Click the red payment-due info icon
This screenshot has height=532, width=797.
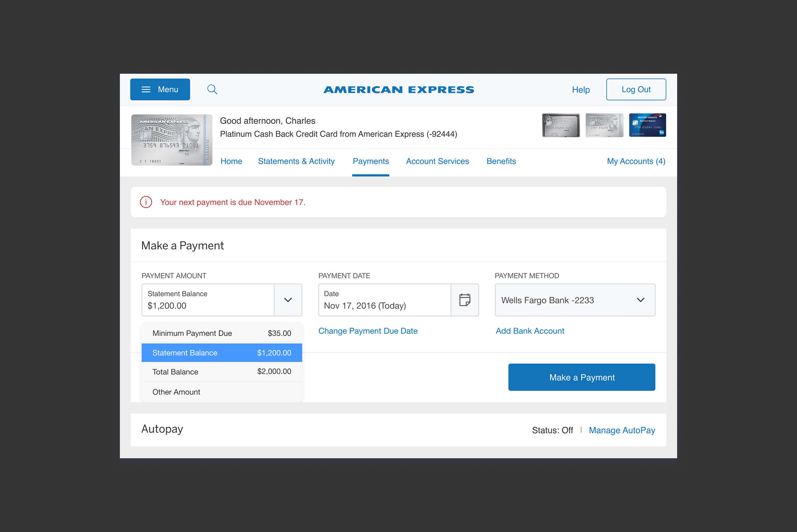tap(146, 202)
